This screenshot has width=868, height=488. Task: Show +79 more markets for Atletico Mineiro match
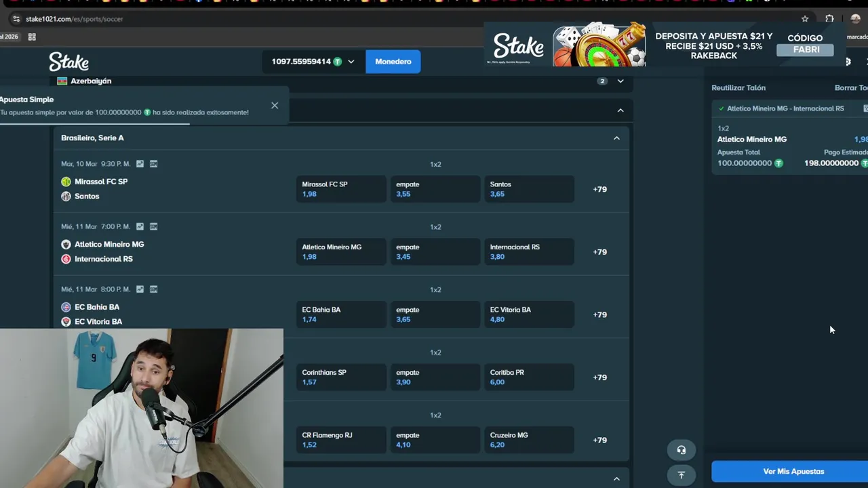[599, 252]
